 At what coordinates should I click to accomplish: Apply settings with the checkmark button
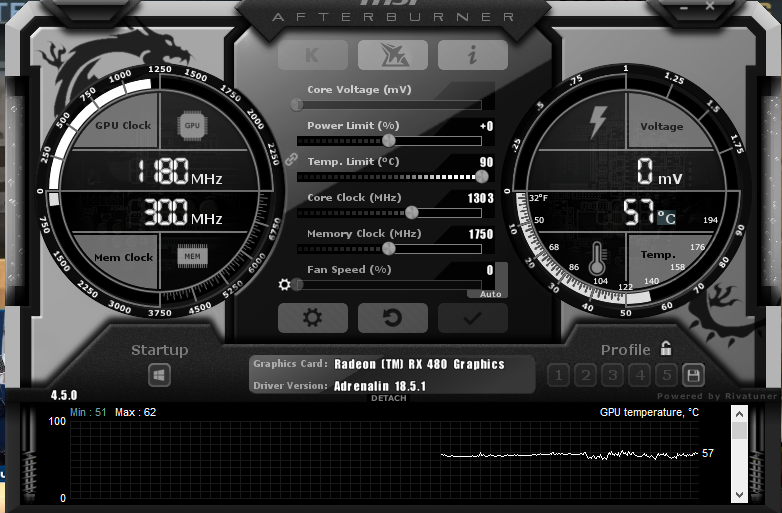pyautogui.click(x=473, y=318)
